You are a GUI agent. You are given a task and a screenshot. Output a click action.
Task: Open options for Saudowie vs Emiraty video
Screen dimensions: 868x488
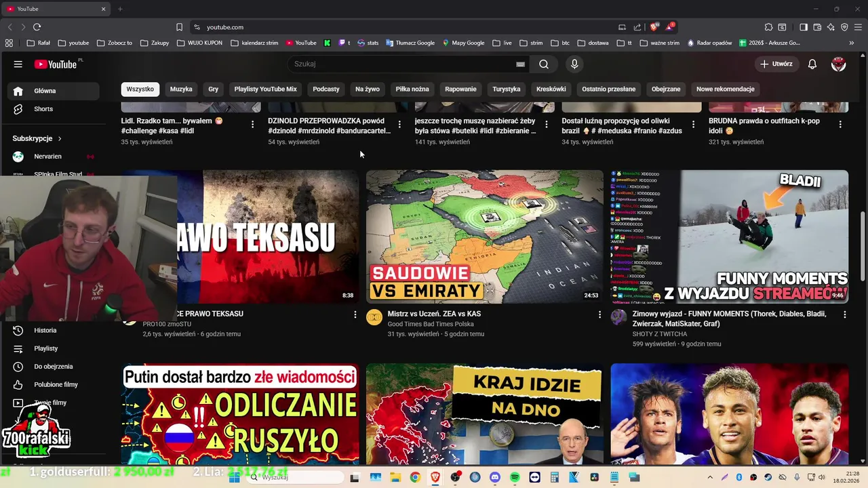point(599,314)
